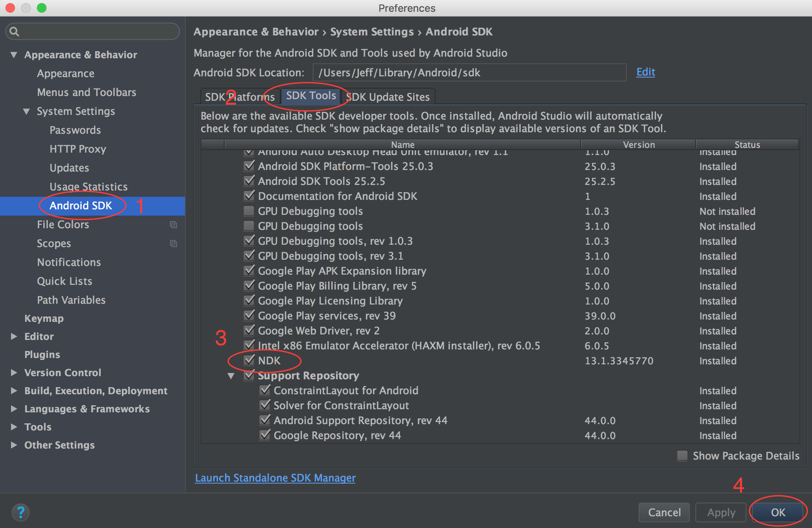Sort by Version column header

pos(639,144)
